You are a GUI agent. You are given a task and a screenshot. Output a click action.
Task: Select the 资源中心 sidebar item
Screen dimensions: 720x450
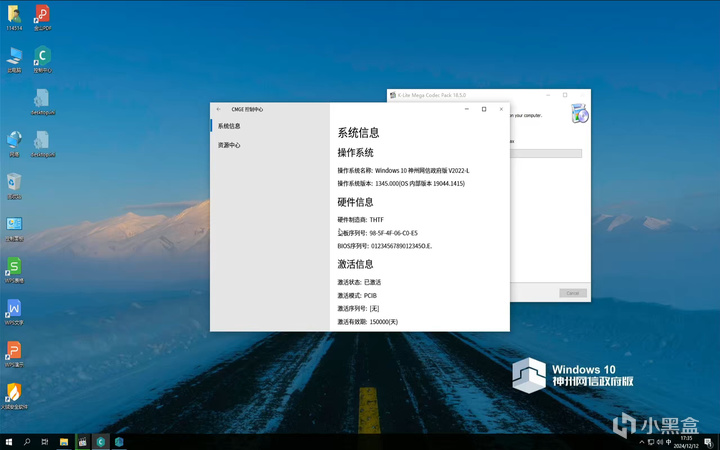tap(270, 145)
